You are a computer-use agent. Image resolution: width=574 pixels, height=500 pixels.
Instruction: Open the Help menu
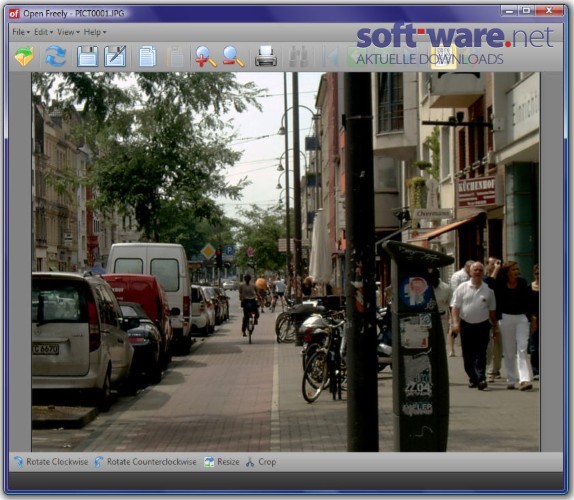pos(95,32)
